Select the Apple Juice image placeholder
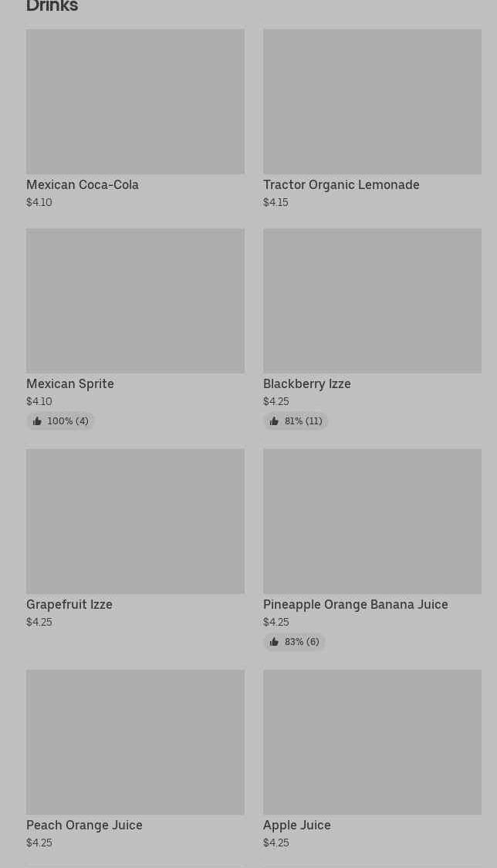This screenshot has height=868, width=497. (372, 742)
